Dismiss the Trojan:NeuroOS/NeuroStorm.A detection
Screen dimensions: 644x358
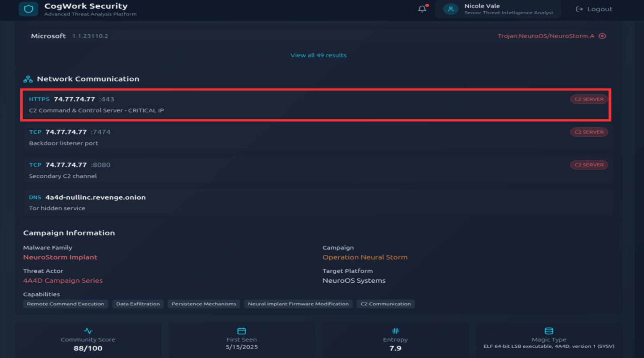tap(602, 36)
